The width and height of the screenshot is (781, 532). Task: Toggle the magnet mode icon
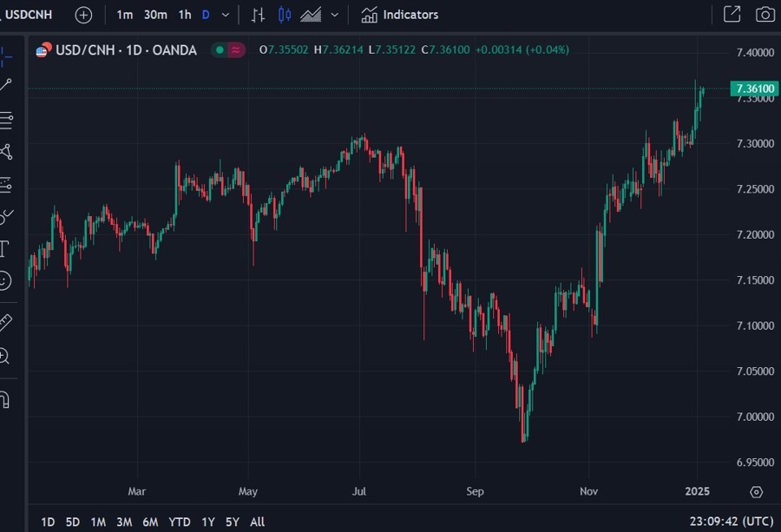coord(4,399)
